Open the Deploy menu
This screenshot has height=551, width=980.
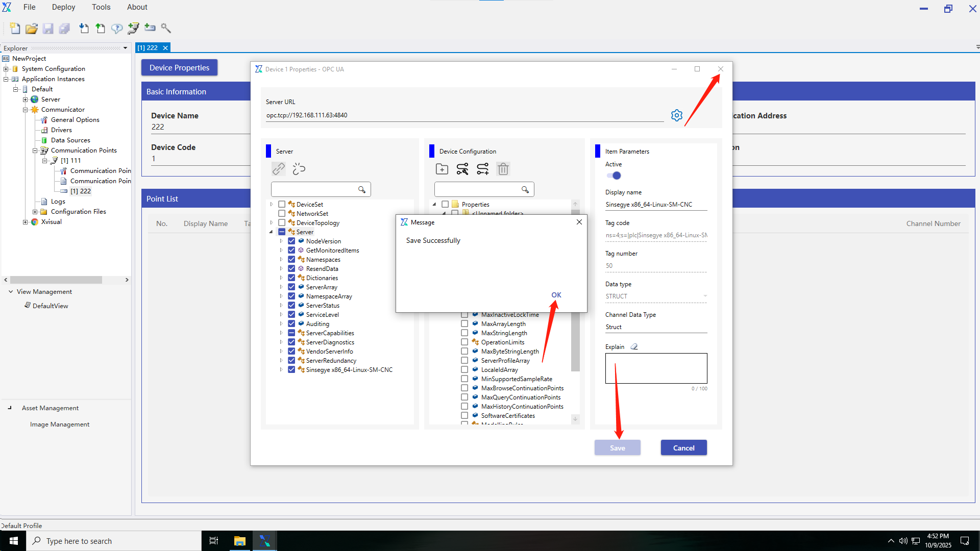tap(63, 7)
